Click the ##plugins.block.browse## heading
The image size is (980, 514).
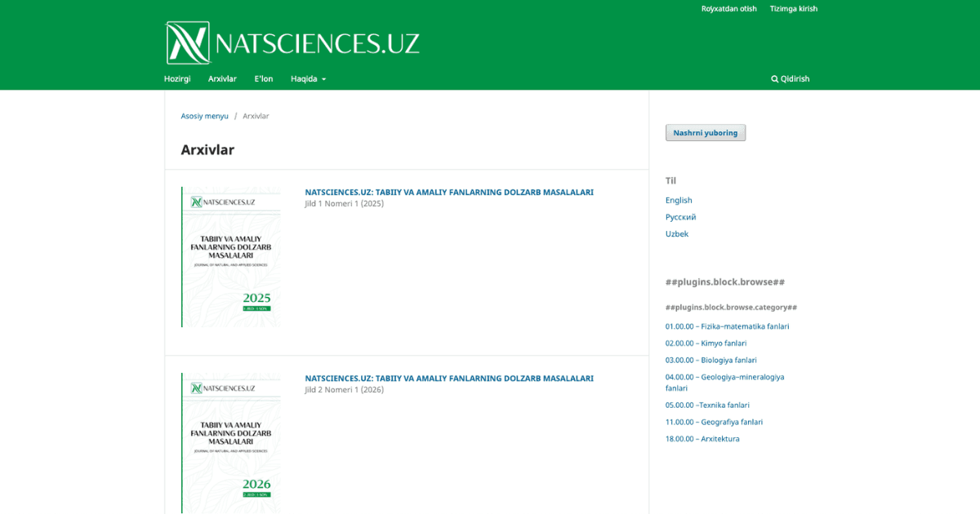click(725, 282)
